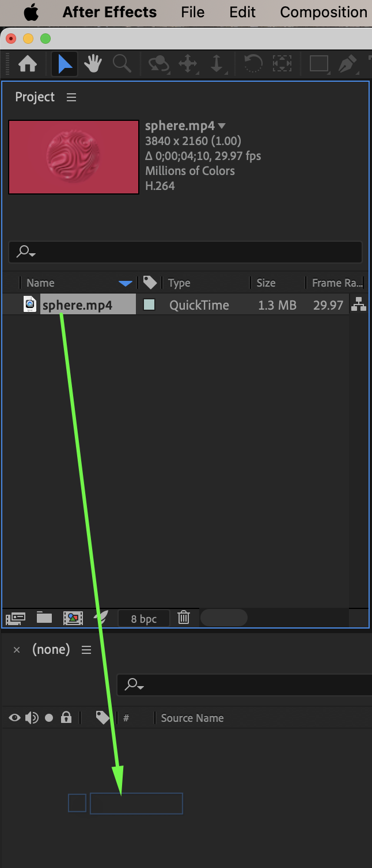Viewport: 372px width, 868px height.
Task: Delete selected item with trash icon
Action: [x=184, y=618]
